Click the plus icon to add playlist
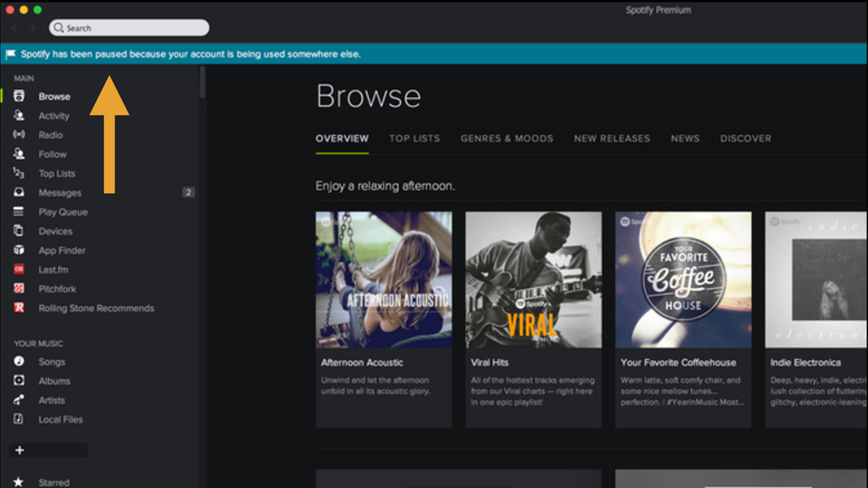The image size is (868, 488). [x=19, y=450]
